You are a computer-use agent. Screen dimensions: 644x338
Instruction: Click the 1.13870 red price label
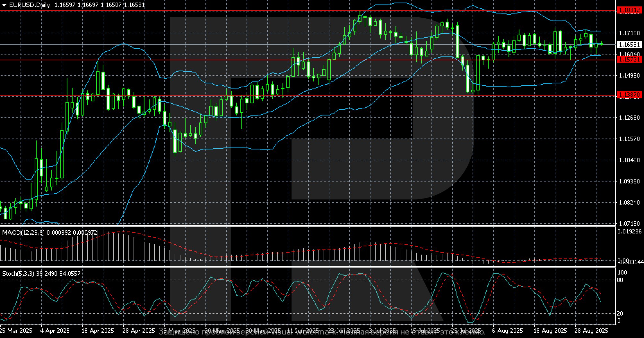pyautogui.click(x=629, y=95)
